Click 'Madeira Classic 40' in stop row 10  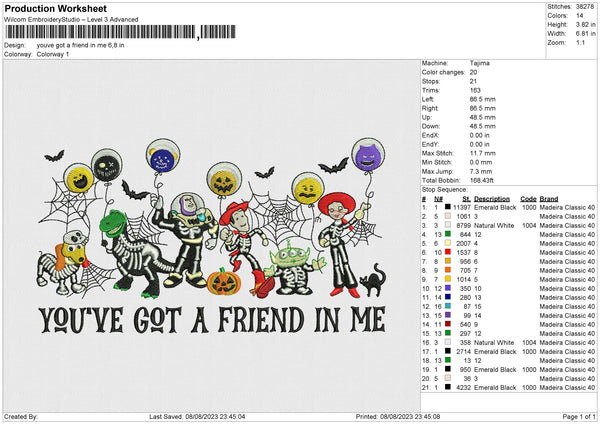pyautogui.click(x=567, y=289)
